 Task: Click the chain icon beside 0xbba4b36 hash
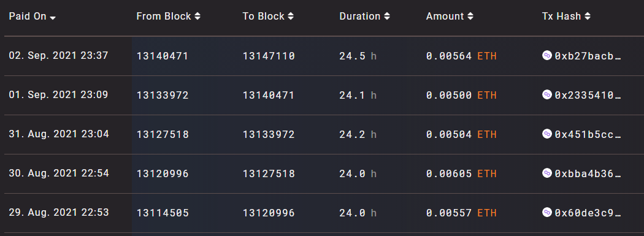546,173
